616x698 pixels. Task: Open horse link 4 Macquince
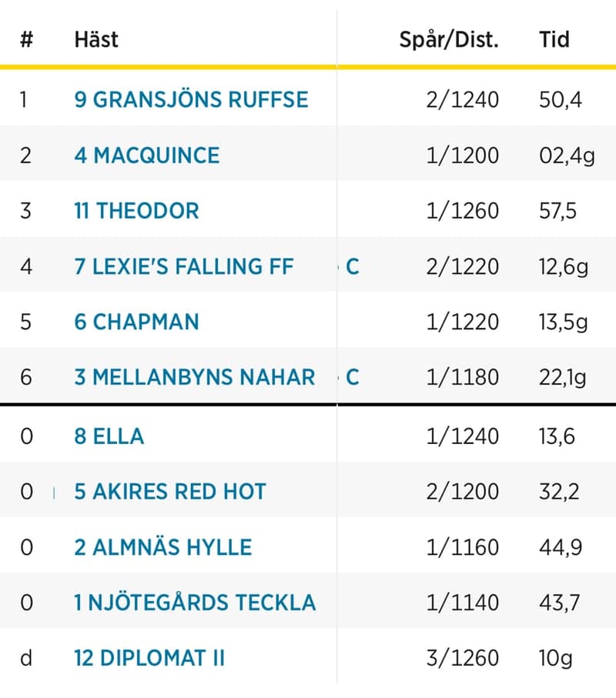pyautogui.click(x=146, y=155)
